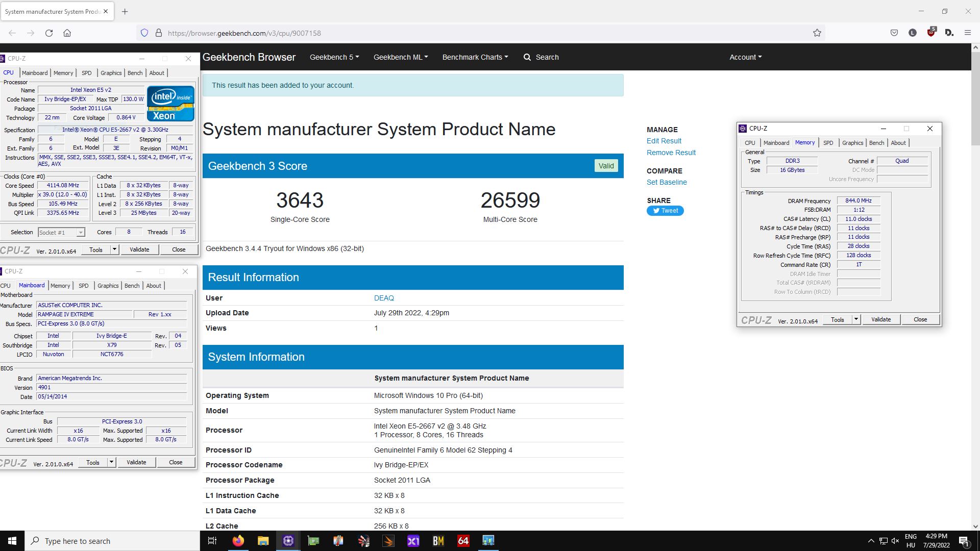Switch to CPU-Z in the taskbar

288,541
